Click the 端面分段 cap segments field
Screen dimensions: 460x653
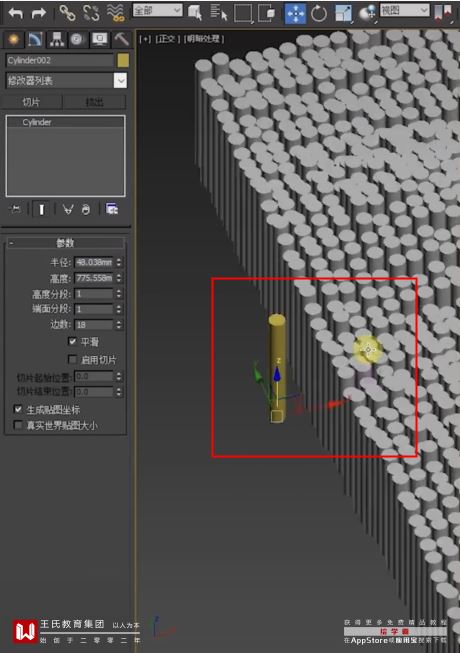[94, 309]
